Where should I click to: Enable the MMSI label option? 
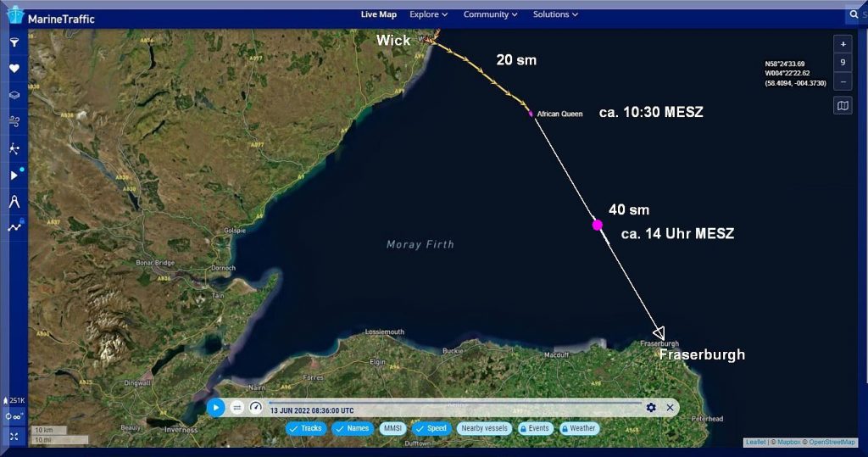pyautogui.click(x=392, y=428)
